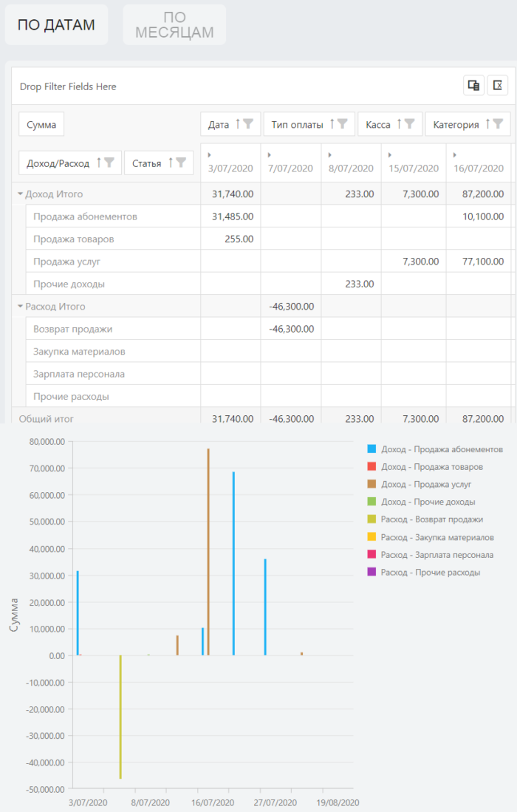The height and width of the screenshot is (812, 517).
Task: Click the Касса field header
Action: pos(390,124)
